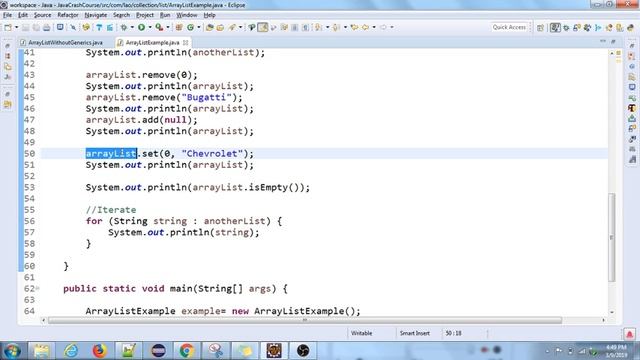Open the Source menu
The height and width of the screenshot is (360, 640).
pyautogui.click(x=42, y=15)
